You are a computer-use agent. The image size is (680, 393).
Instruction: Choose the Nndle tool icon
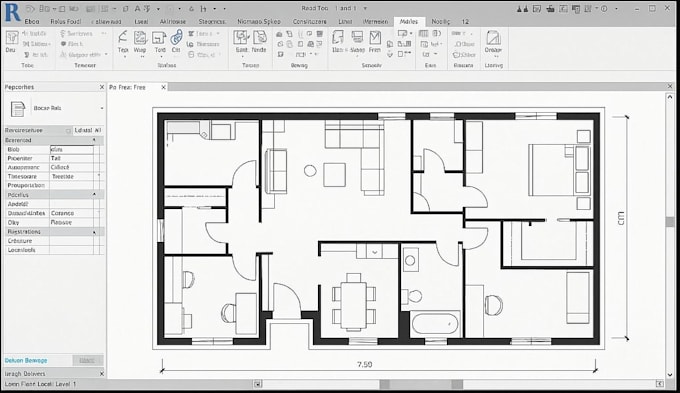[260, 38]
